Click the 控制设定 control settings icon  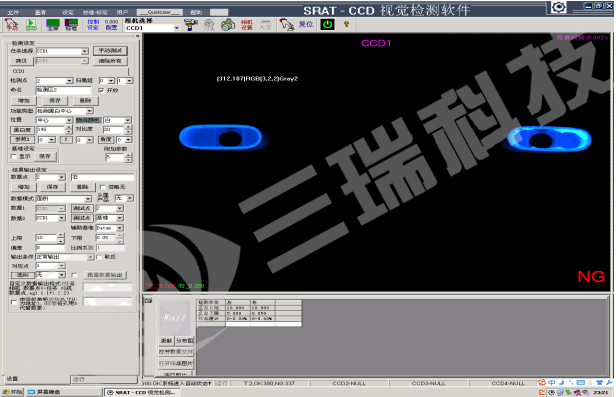93,25
